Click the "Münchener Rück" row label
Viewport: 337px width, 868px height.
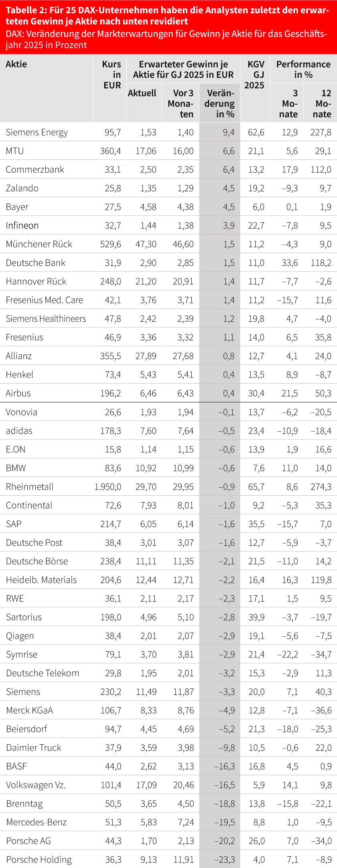pos(39,244)
